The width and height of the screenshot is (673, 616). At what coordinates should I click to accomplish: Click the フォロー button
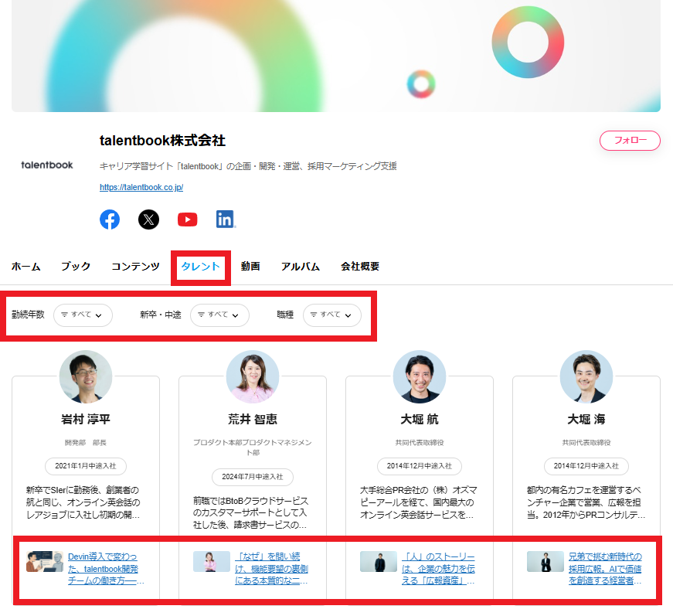pyautogui.click(x=630, y=141)
